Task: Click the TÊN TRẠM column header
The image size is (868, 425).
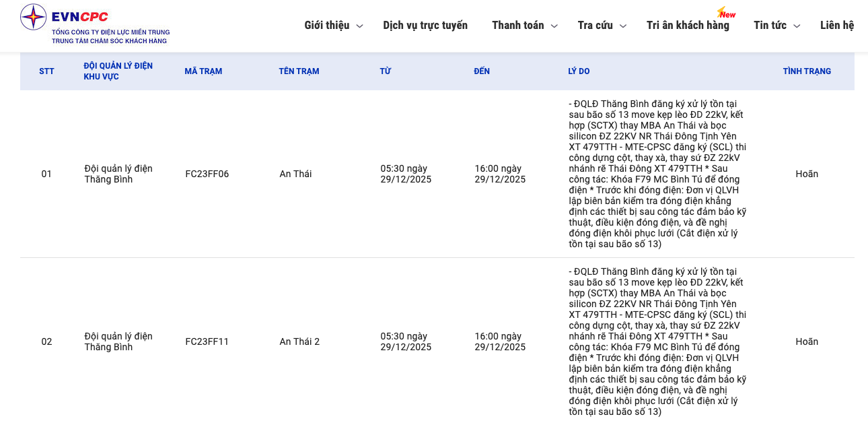Action: click(299, 71)
